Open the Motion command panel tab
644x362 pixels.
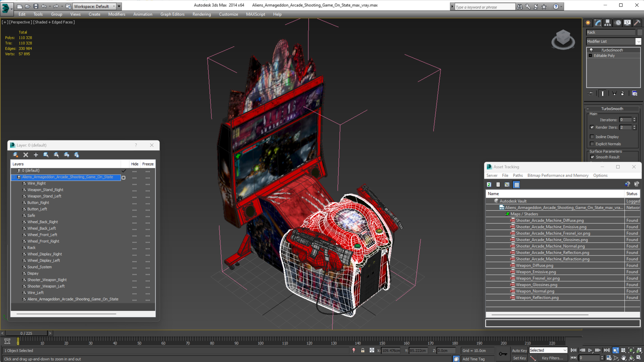(618, 23)
